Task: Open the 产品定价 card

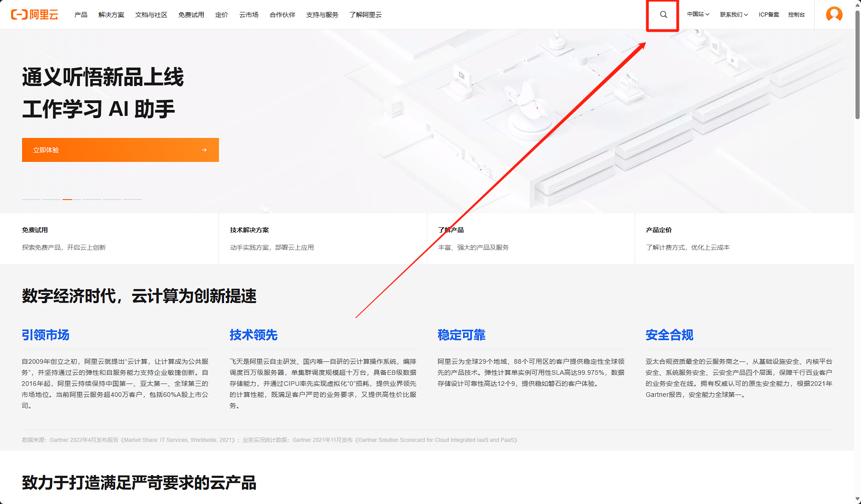Action: tap(744, 238)
